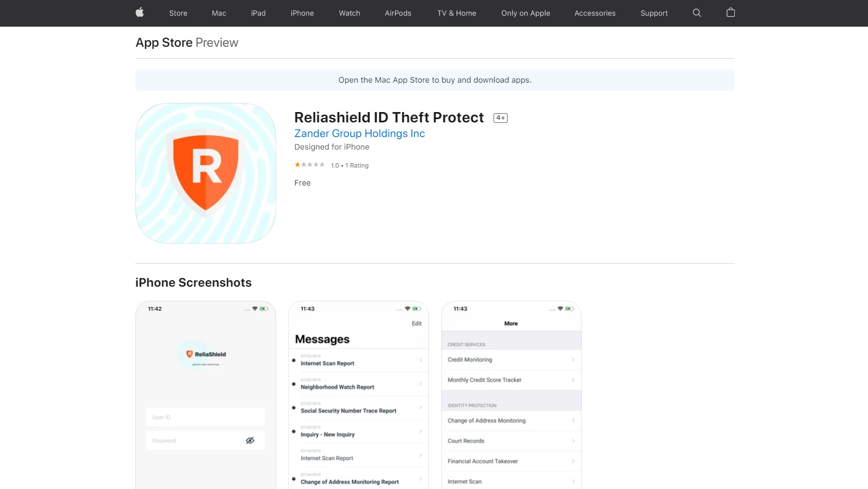The width and height of the screenshot is (868, 489).
Task: Open the login screen screenshot thumbnail
Action: point(205,395)
